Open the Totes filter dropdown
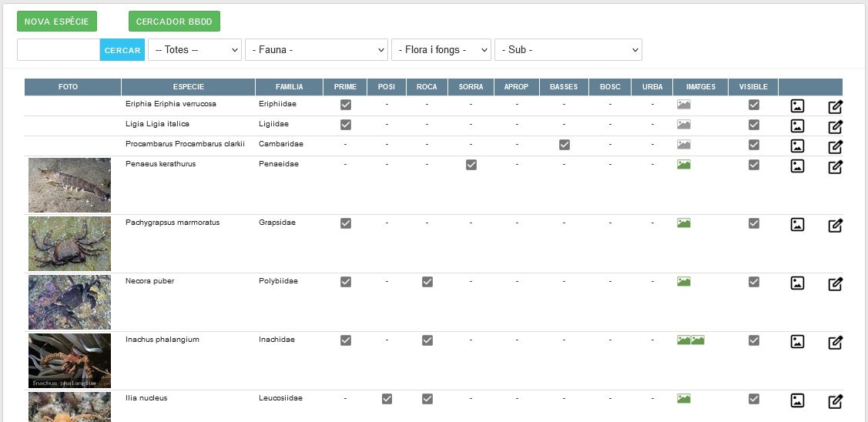The image size is (868, 422). pos(195,50)
